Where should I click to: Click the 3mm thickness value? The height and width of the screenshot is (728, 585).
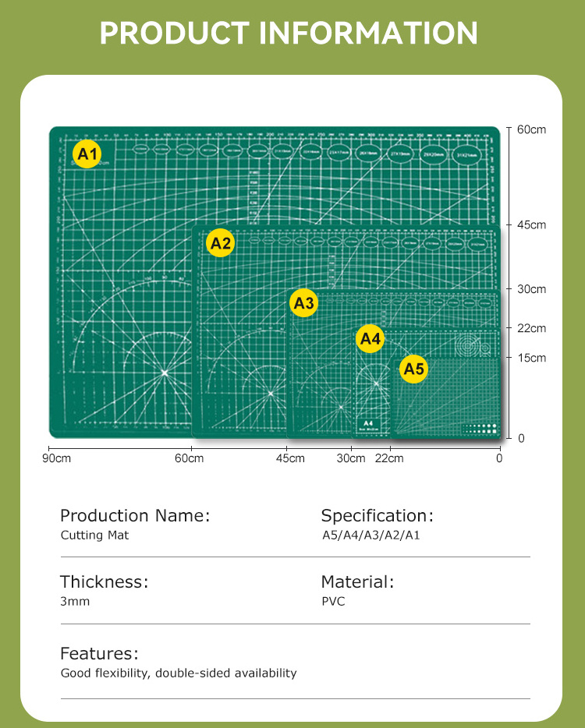tap(75, 602)
